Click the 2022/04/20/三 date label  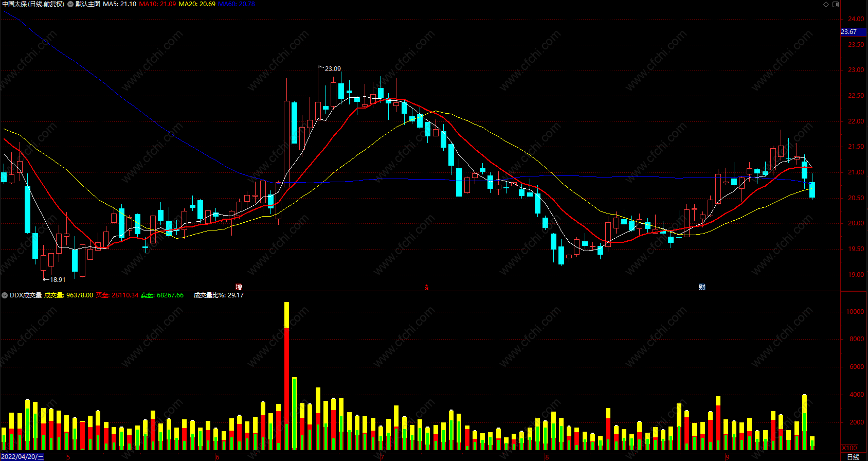(x=22, y=457)
